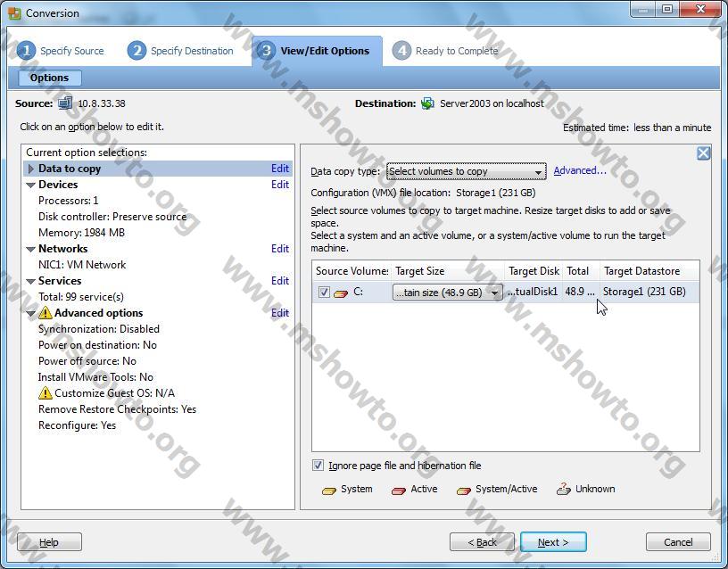Click Edit link for Networks
The height and width of the screenshot is (569, 728).
(280, 249)
